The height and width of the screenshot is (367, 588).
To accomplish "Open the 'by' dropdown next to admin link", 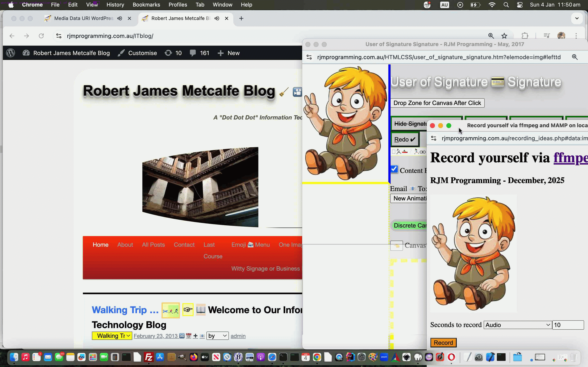I will pos(217,336).
